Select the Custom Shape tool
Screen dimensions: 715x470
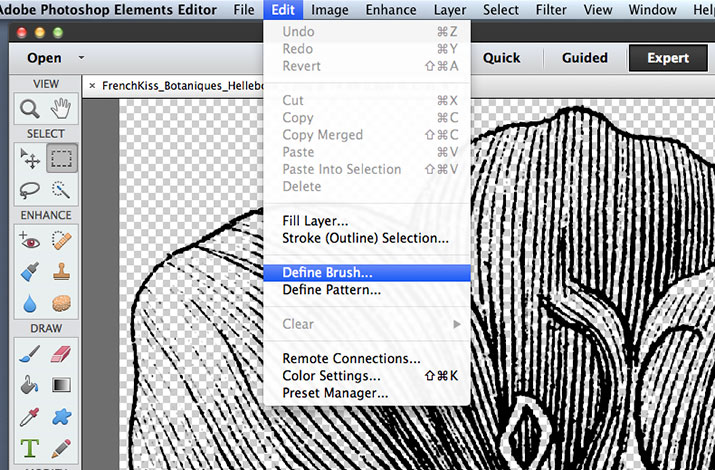[61, 417]
